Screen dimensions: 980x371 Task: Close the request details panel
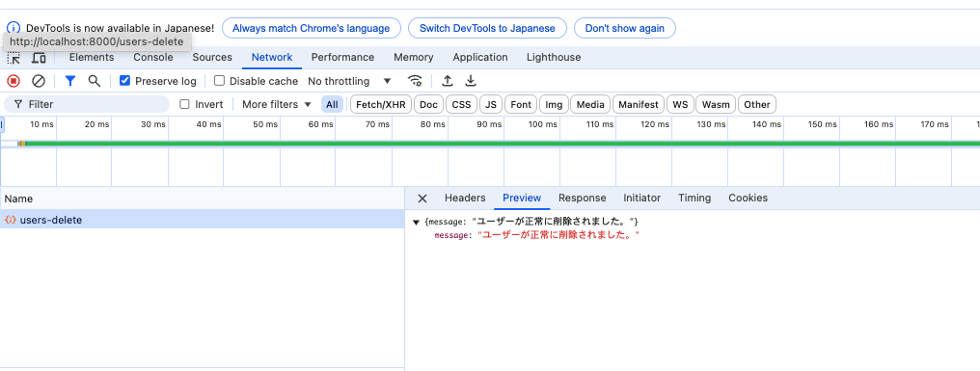(x=422, y=198)
